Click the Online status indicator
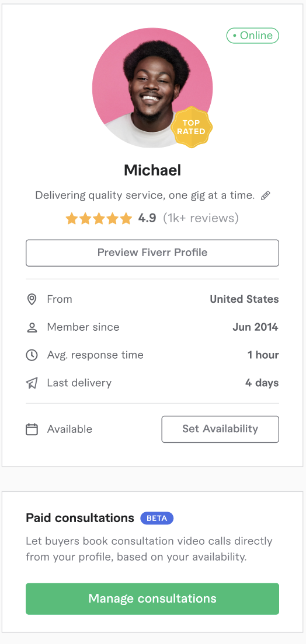The height and width of the screenshot is (644, 306). point(252,36)
